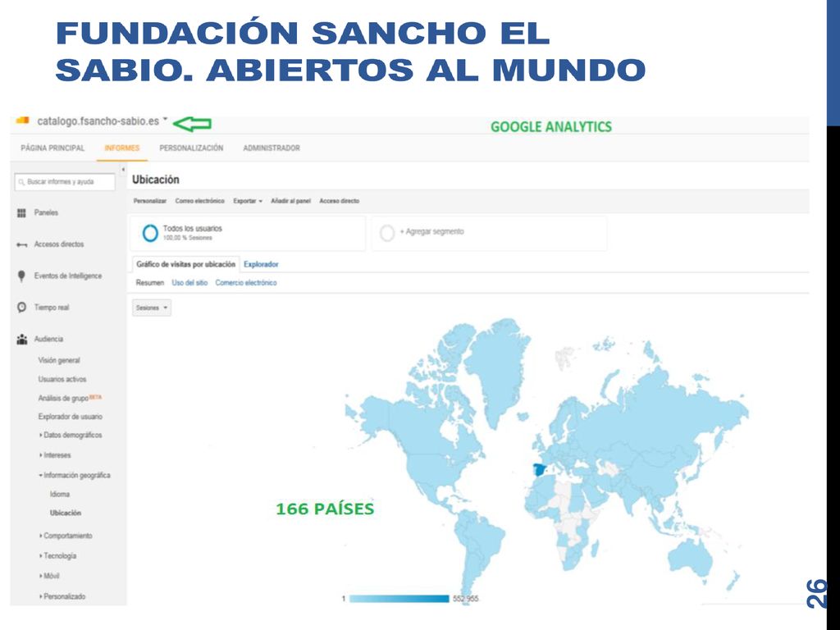The height and width of the screenshot is (630, 840).
Task: Click the Paneles label
Action: tap(46, 213)
